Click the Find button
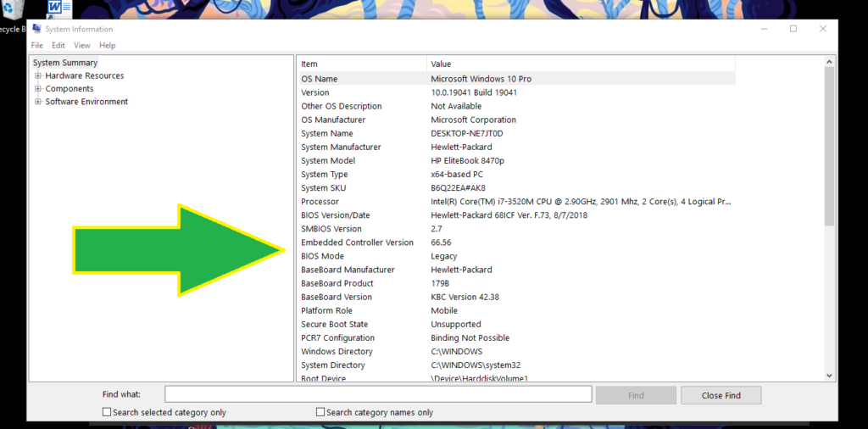 (636, 395)
